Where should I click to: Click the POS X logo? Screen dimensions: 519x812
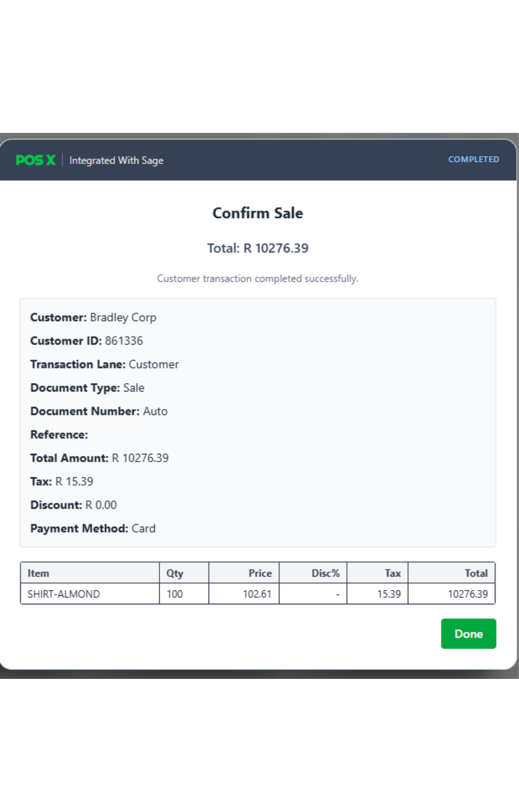[x=36, y=160]
